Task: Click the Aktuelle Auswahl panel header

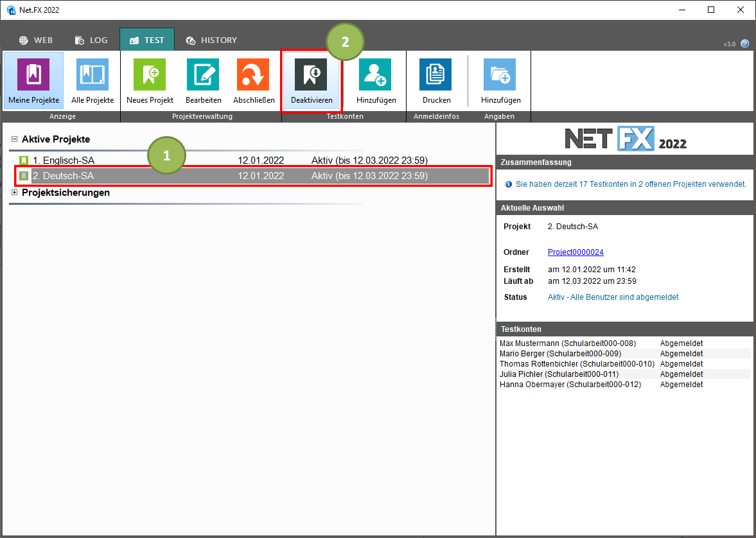Action: tap(626, 208)
